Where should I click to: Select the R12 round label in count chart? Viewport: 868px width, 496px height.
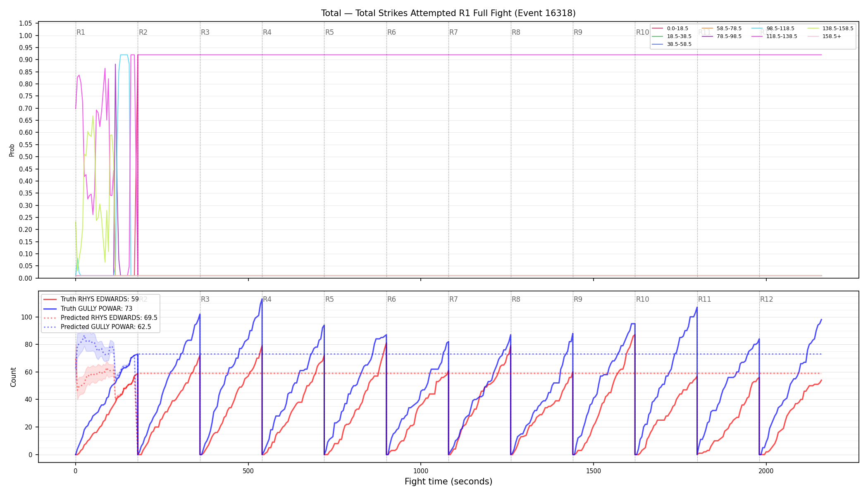(x=766, y=299)
